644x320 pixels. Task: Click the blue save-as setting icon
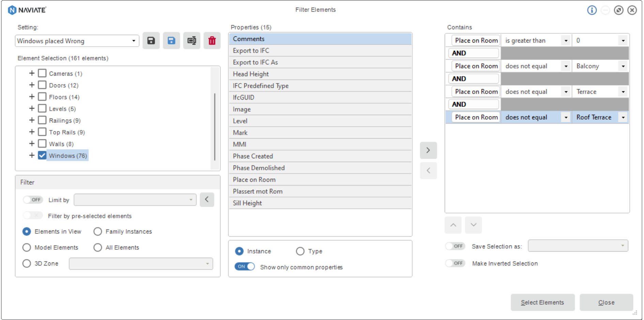coord(171,40)
